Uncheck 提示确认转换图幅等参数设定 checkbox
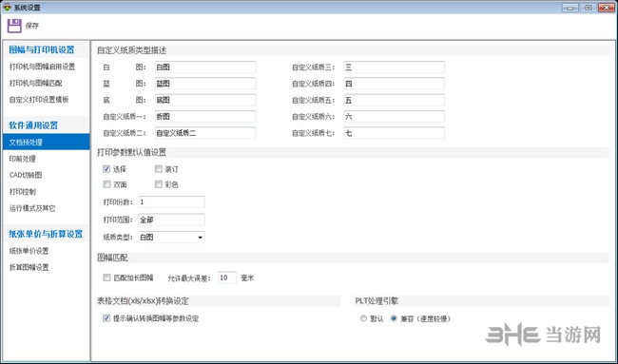 click(x=106, y=318)
